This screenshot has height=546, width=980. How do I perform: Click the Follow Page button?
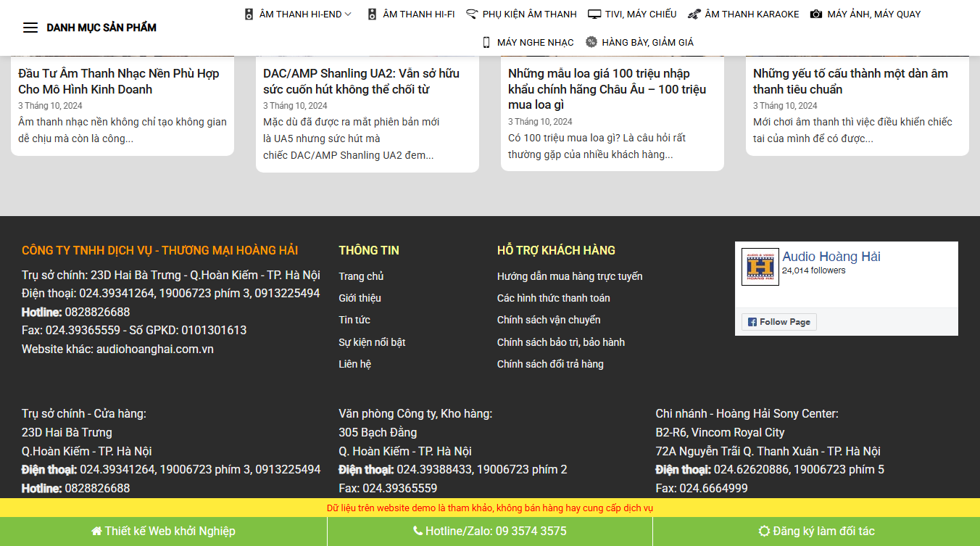778,321
